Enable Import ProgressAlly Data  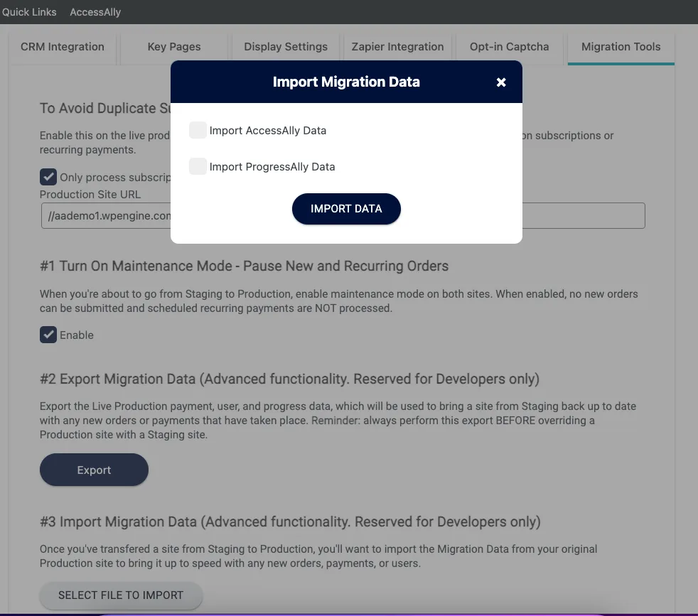197,166
